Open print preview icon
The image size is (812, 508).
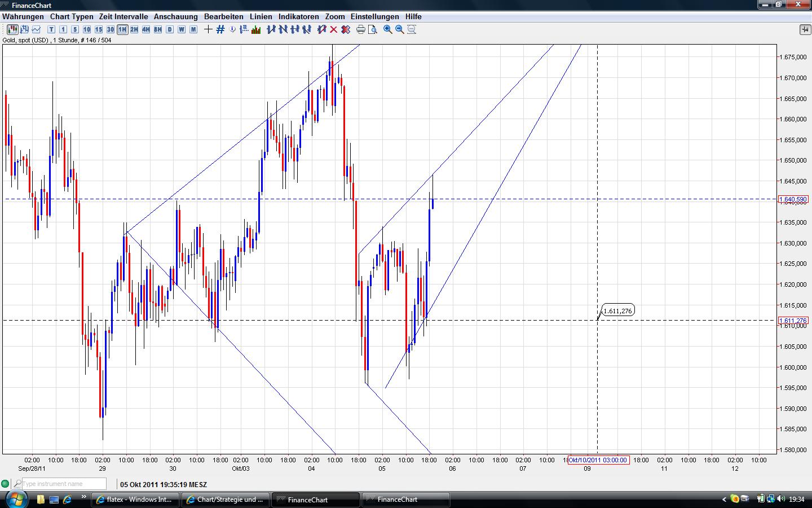click(372, 29)
